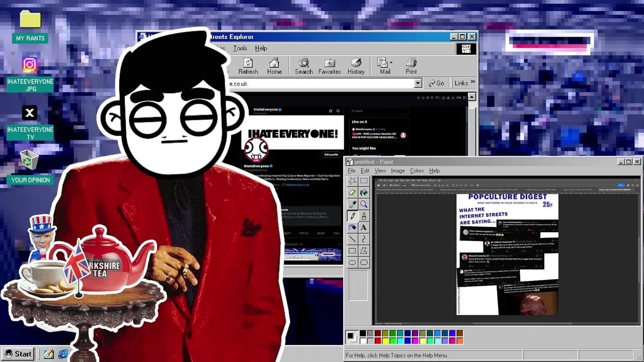644x362 pixels.
Task: Open the Help menu in Explorer
Action: (x=261, y=48)
